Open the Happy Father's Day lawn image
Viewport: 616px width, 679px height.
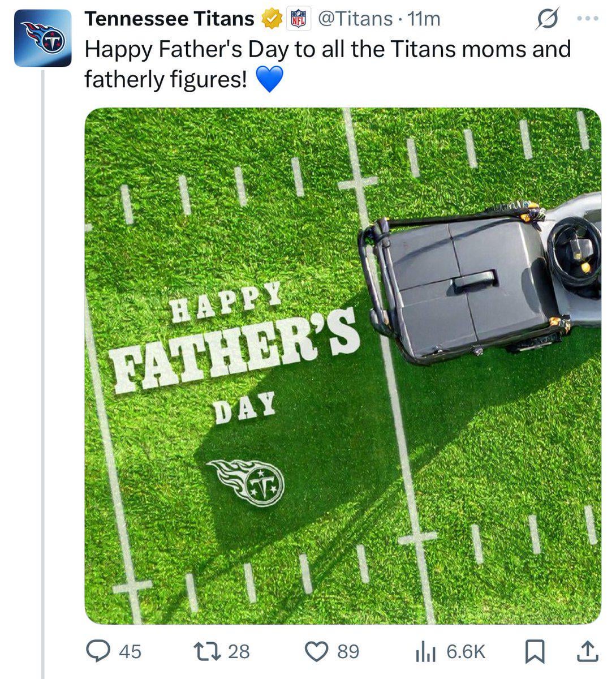pos(342,366)
